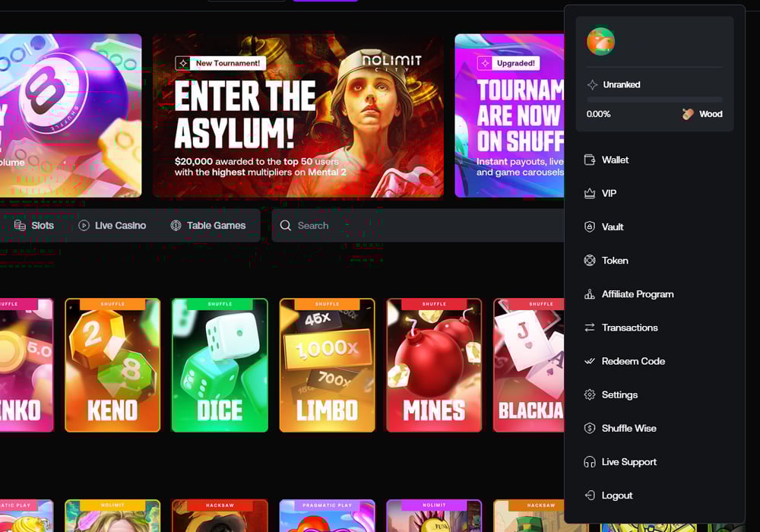The width and height of the screenshot is (760, 532).
Task: Launch the Dice game card
Action: coord(220,365)
